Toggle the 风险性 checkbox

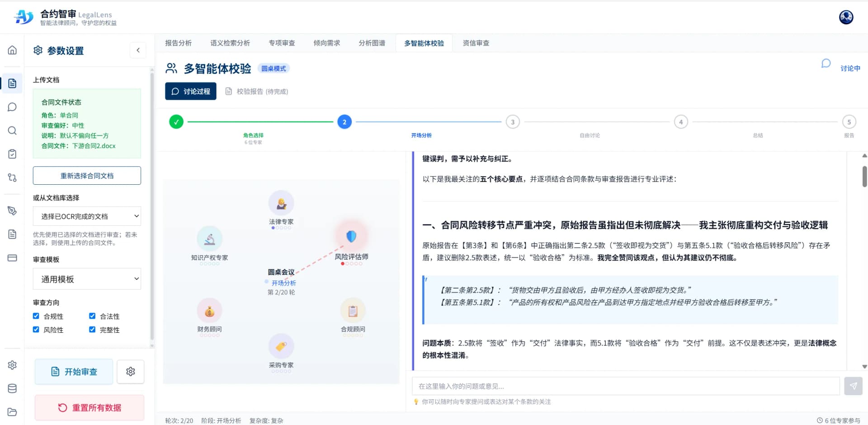pos(36,330)
